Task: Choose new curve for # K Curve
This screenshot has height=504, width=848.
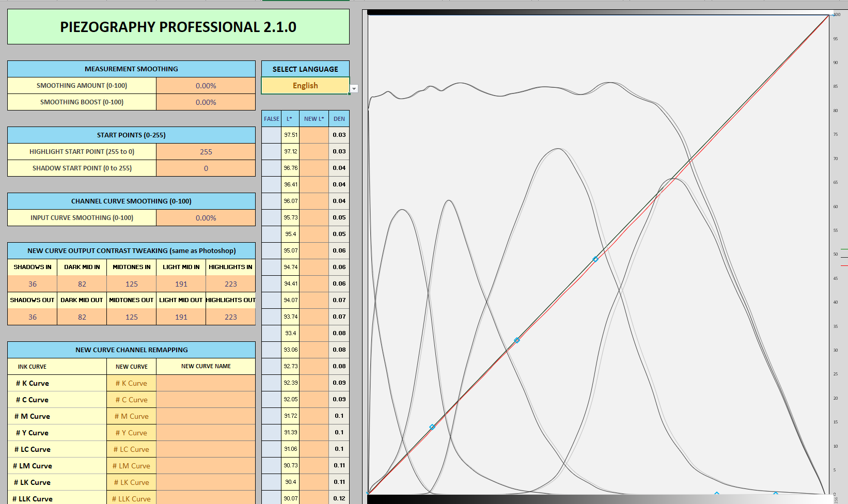Action: click(x=132, y=383)
